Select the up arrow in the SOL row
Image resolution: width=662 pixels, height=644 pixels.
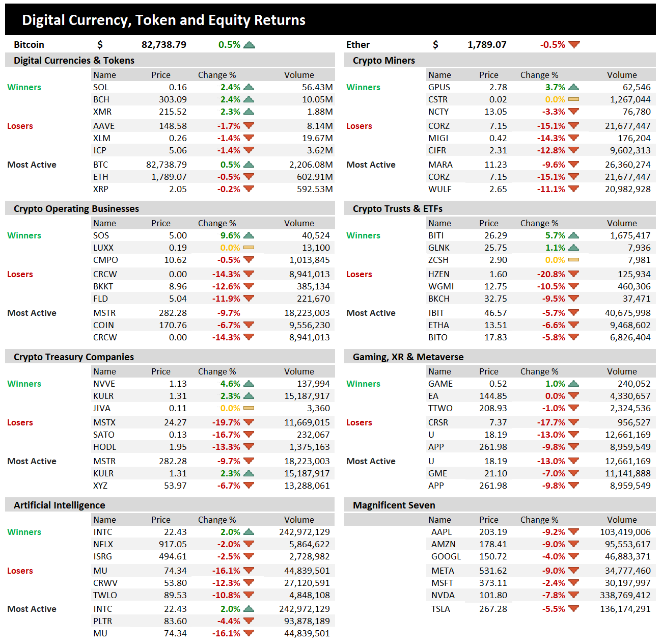[x=249, y=87]
